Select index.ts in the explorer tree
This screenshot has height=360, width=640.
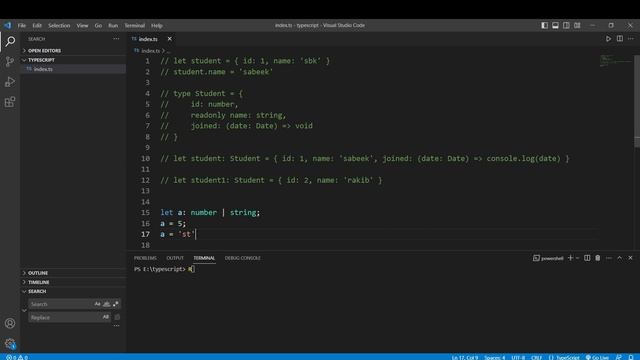click(73, 69)
